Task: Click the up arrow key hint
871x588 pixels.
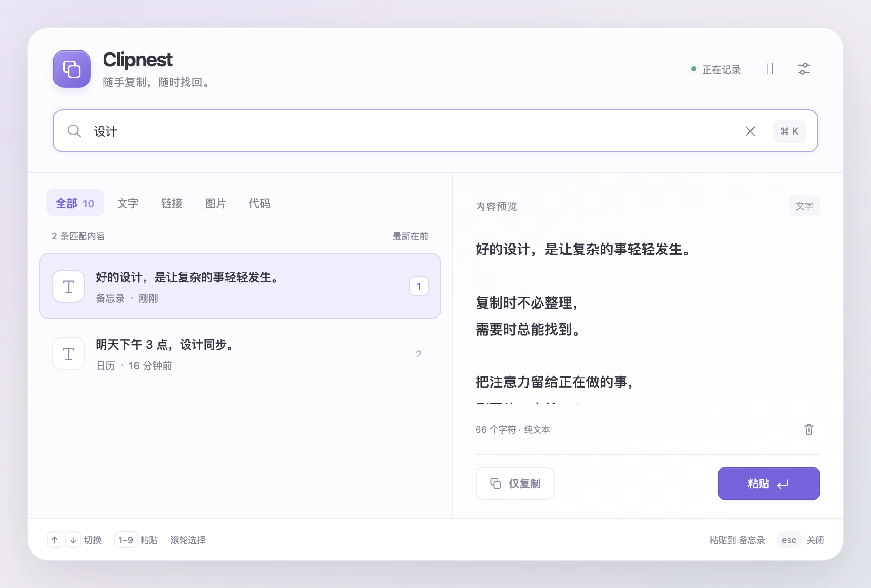Action: point(55,540)
